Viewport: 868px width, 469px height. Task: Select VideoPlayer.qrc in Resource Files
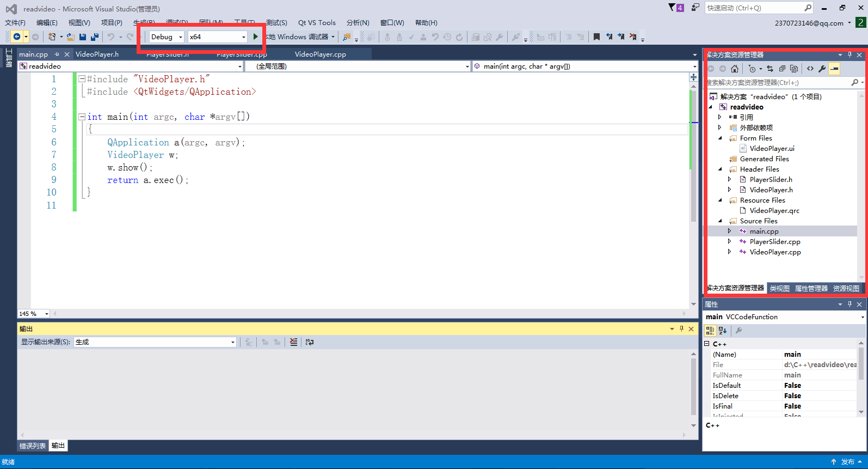(774, 211)
